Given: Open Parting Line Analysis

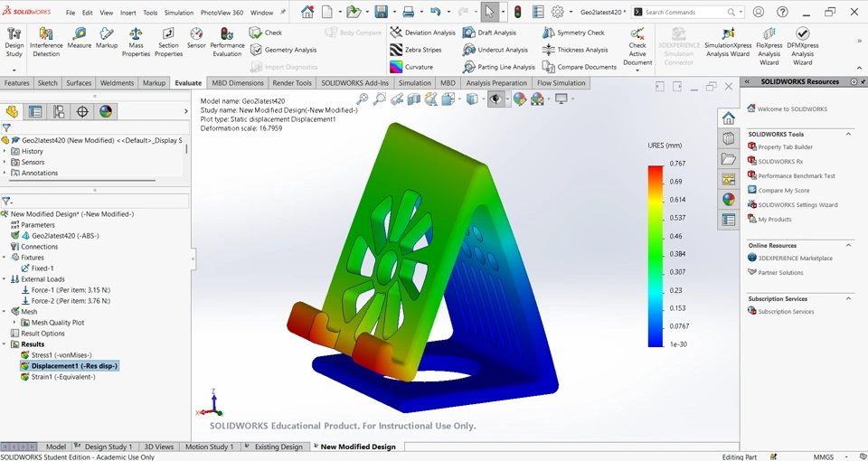Looking at the screenshot, I should tap(499, 67).
